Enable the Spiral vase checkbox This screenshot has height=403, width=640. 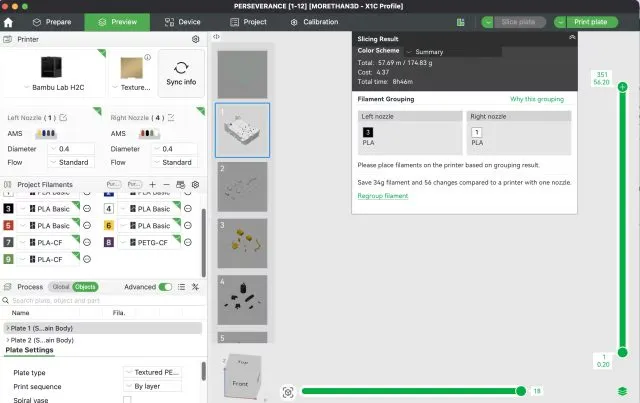(x=127, y=399)
